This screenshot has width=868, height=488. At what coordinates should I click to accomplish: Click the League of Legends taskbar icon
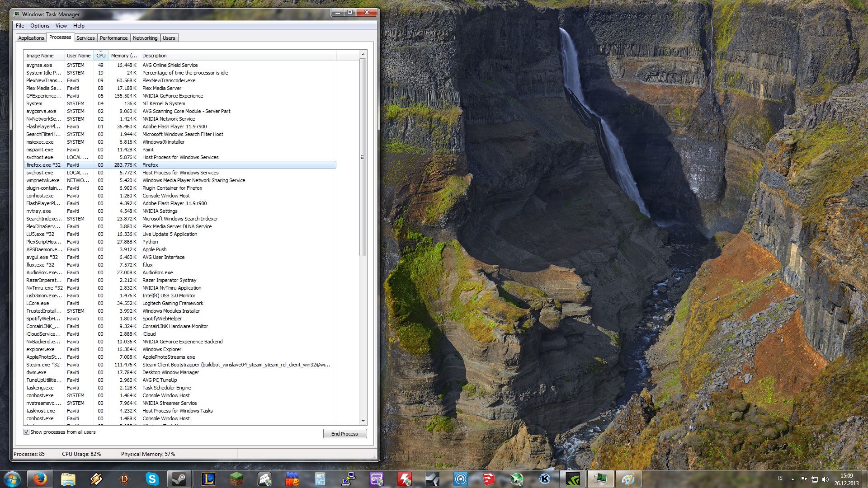(x=208, y=479)
